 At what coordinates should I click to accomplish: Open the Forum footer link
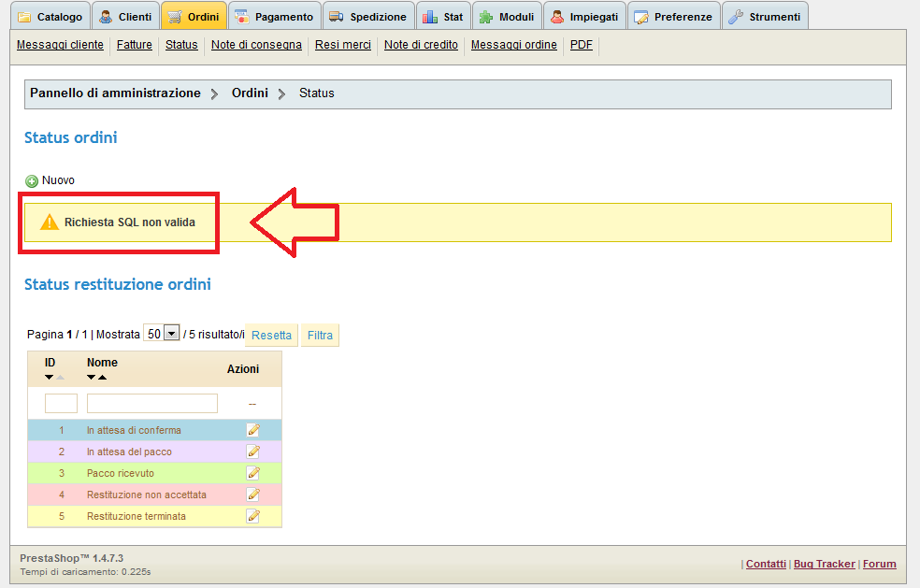point(880,564)
